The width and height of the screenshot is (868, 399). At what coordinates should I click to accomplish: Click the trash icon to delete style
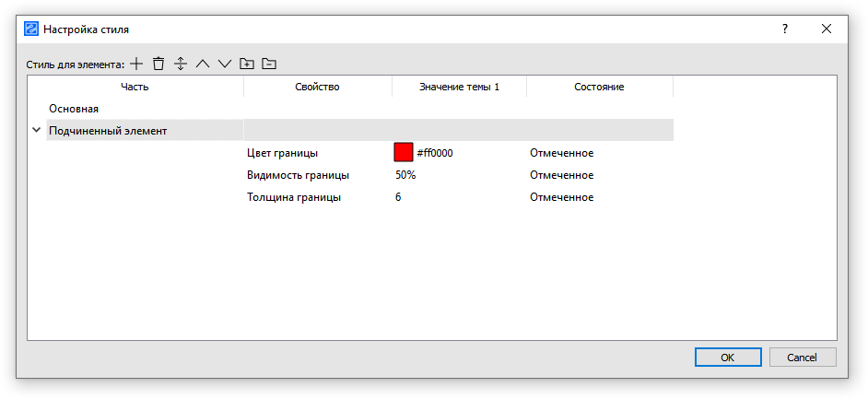pyautogui.click(x=158, y=64)
